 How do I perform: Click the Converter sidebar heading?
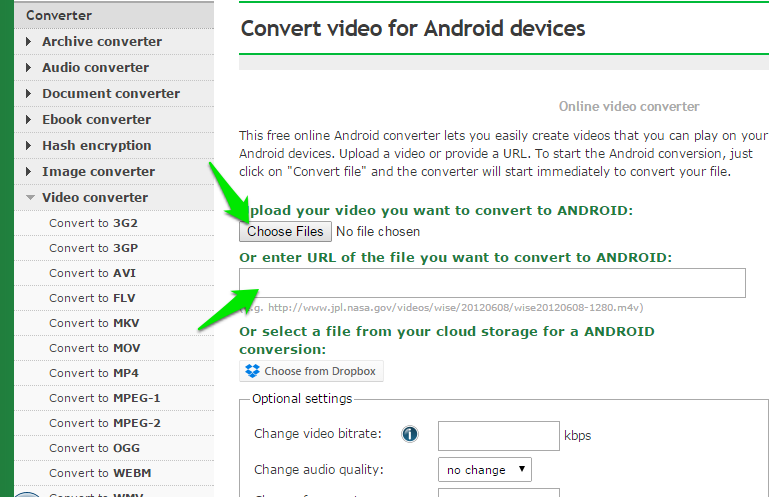pos(59,16)
